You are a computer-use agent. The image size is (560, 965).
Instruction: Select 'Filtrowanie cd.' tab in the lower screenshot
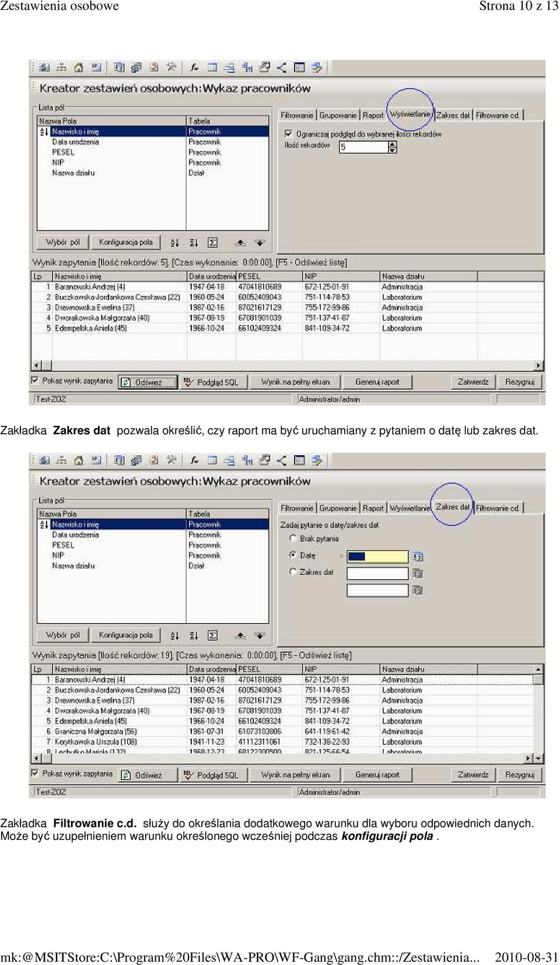(498, 508)
